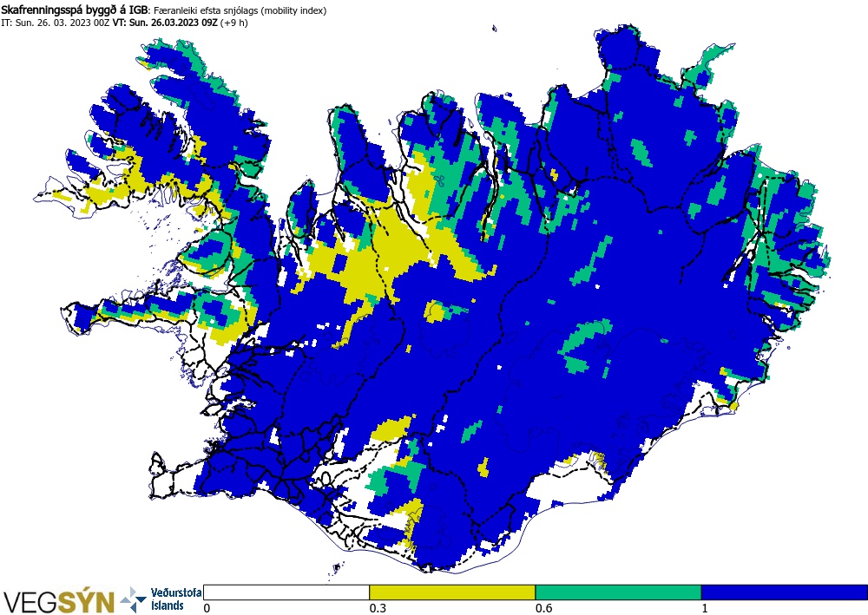The image size is (868, 615).
Task: Click the legend value '0.3'
Action: [x=378, y=608]
